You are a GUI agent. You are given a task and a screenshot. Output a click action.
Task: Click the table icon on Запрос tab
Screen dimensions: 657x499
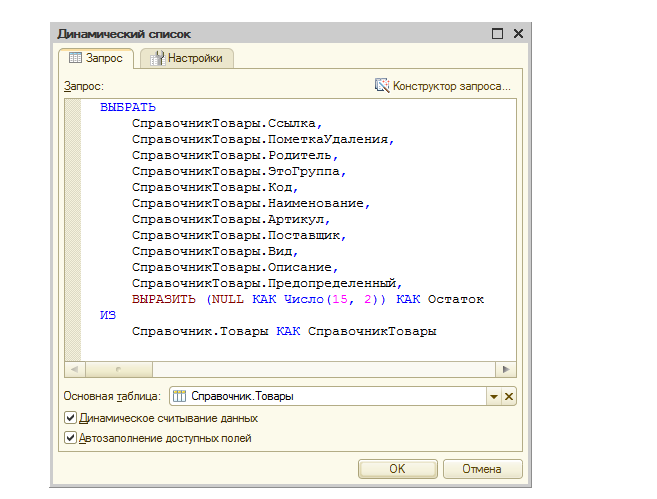75,59
